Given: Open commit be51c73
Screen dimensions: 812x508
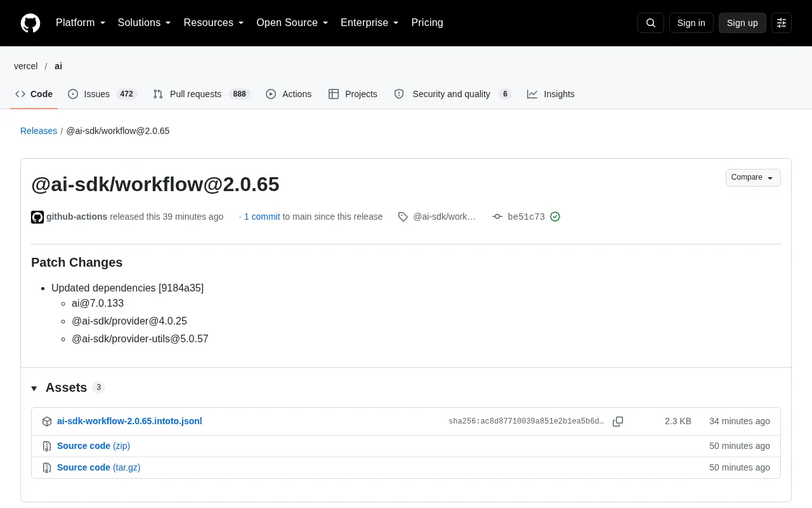Looking at the screenshot, I should point(526,217).
